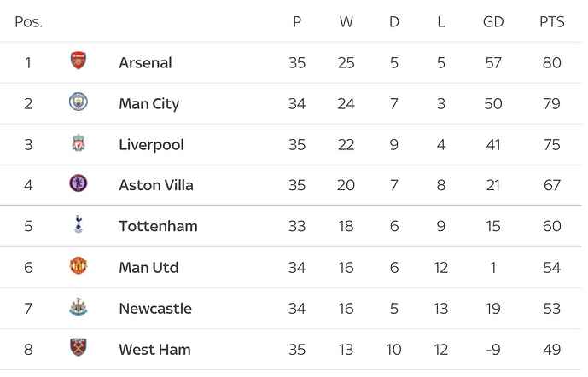Click the West Ham club crest
Screen dimensions: 588x377
[79, 348]
